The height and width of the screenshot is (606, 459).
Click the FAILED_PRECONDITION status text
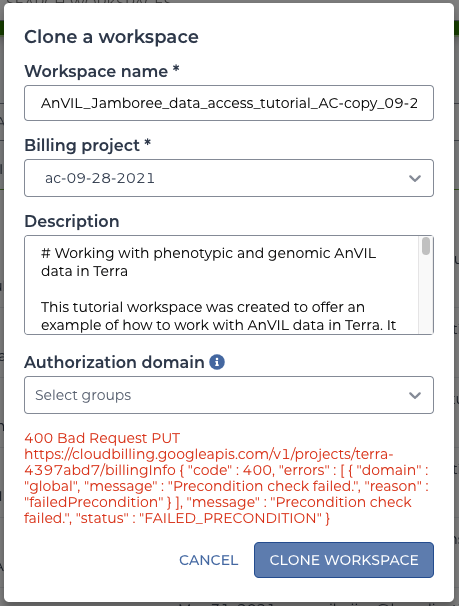(232, 518)
